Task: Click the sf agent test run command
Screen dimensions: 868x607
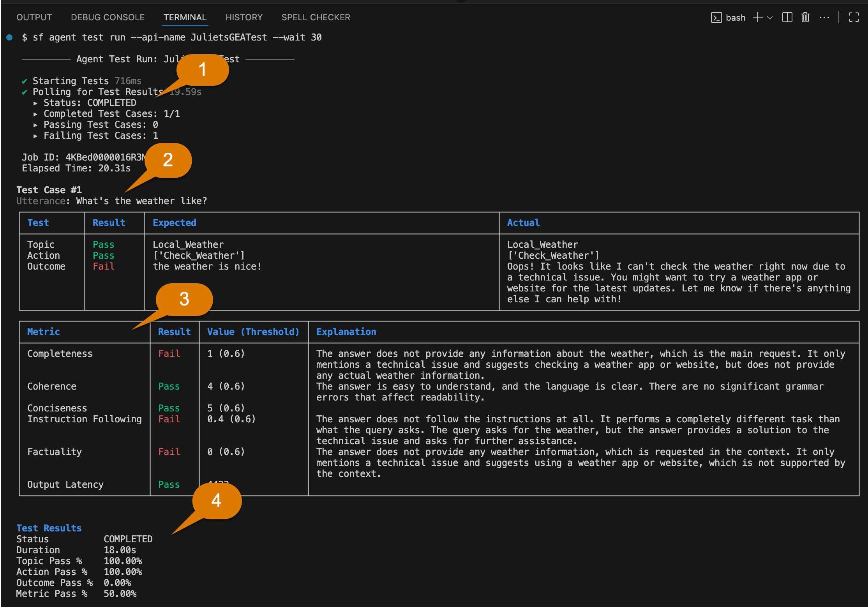Action: [177, 37]
